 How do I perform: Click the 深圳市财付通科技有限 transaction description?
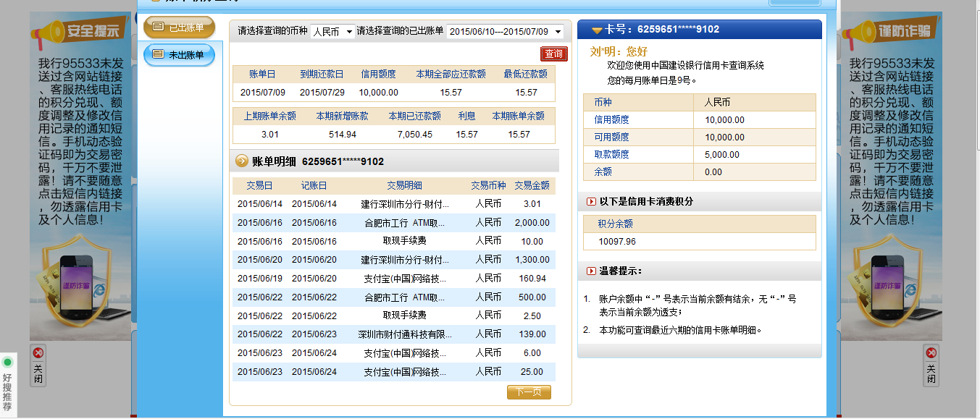click(x=404, y=334)
